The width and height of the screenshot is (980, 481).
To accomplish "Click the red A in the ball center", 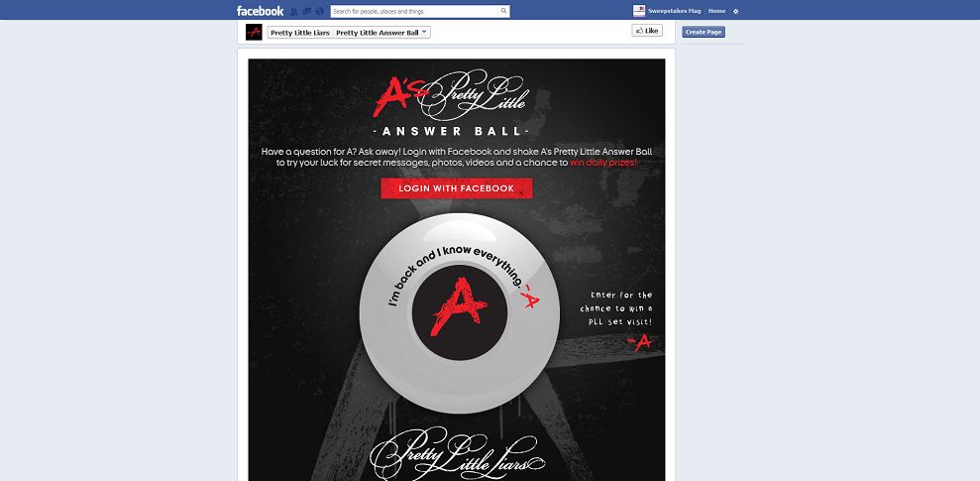I will (x=458, y=307).
